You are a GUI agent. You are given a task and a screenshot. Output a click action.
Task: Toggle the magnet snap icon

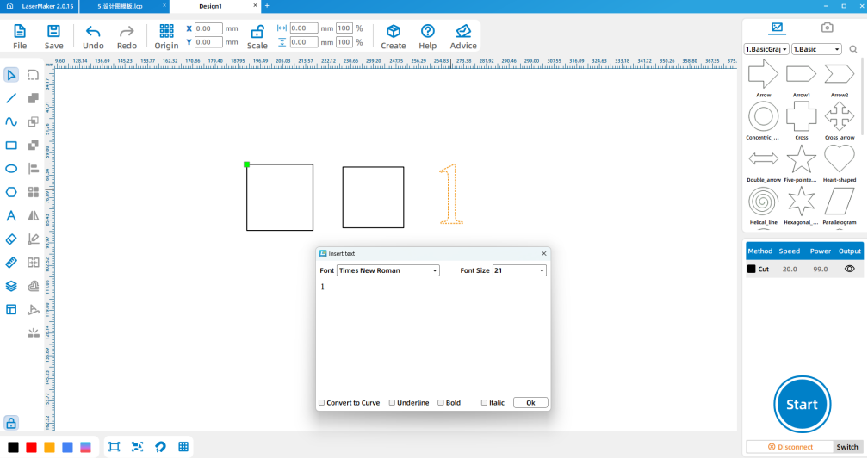160,447
